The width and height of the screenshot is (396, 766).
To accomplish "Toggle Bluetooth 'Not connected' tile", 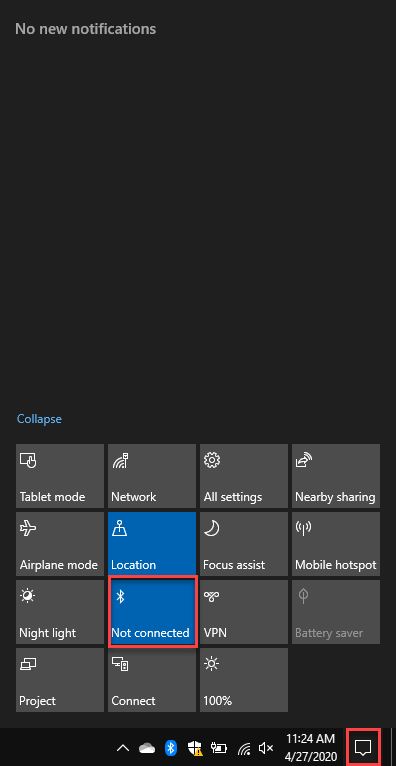I will pos(152,612).
